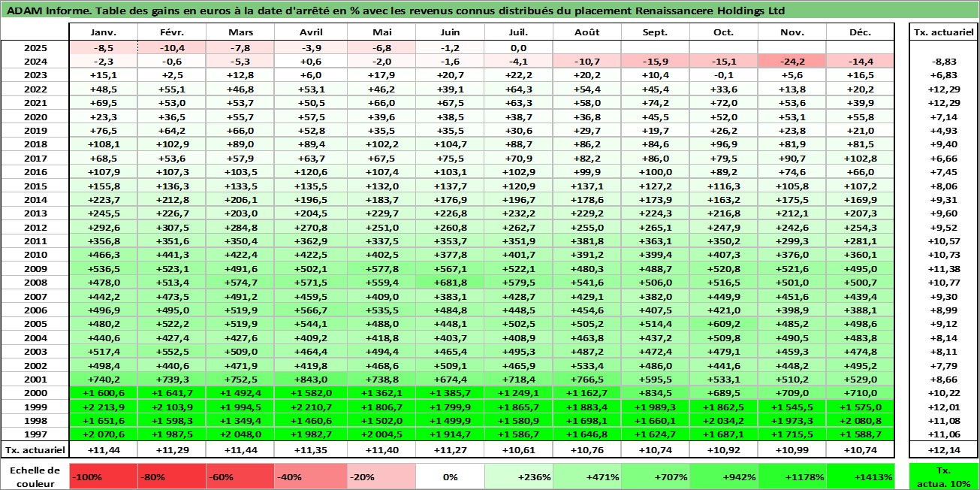Click the 2019 actuarial rate value +4,93

click(942, 131)
